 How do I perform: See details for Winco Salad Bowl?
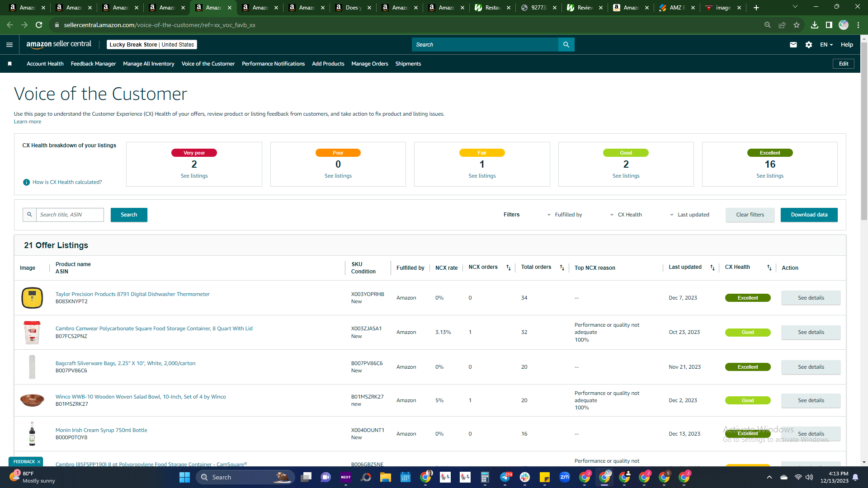[811, 400]
